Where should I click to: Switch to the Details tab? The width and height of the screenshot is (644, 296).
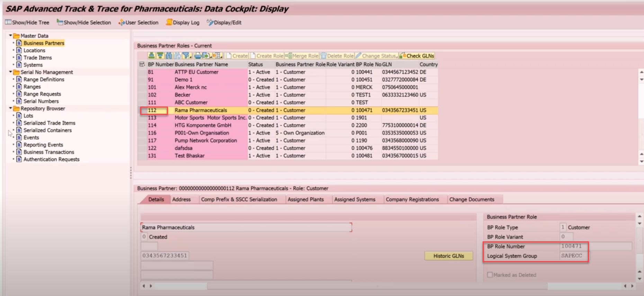tap(156, 200)
